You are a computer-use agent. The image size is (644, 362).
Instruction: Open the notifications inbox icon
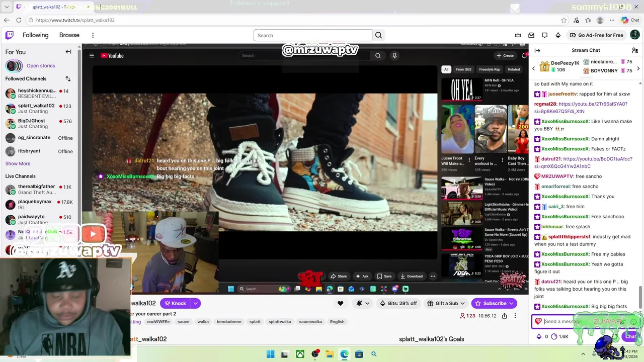point(531,35)
